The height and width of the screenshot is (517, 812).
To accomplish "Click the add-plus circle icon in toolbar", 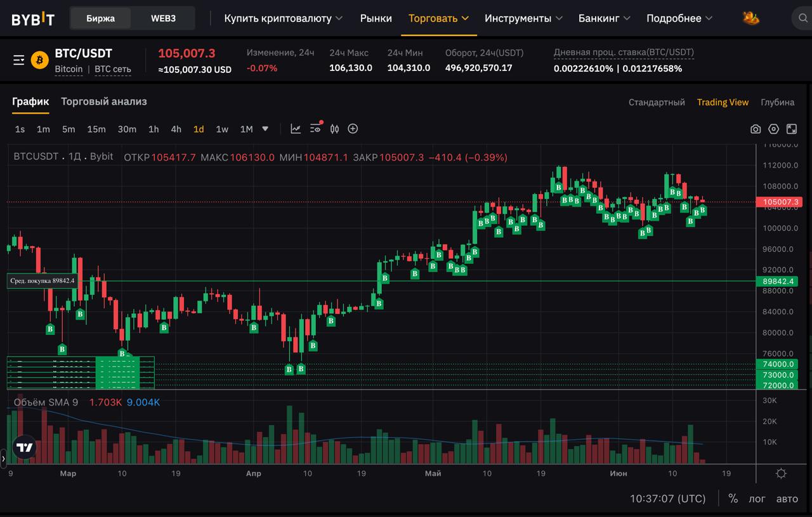I will [353, 129].
